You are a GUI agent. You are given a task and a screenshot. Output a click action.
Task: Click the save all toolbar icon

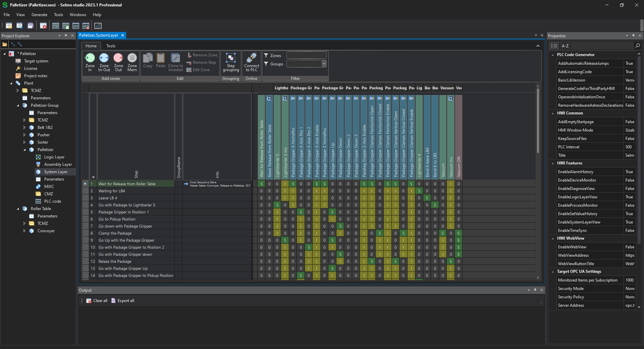pos(30,26)
